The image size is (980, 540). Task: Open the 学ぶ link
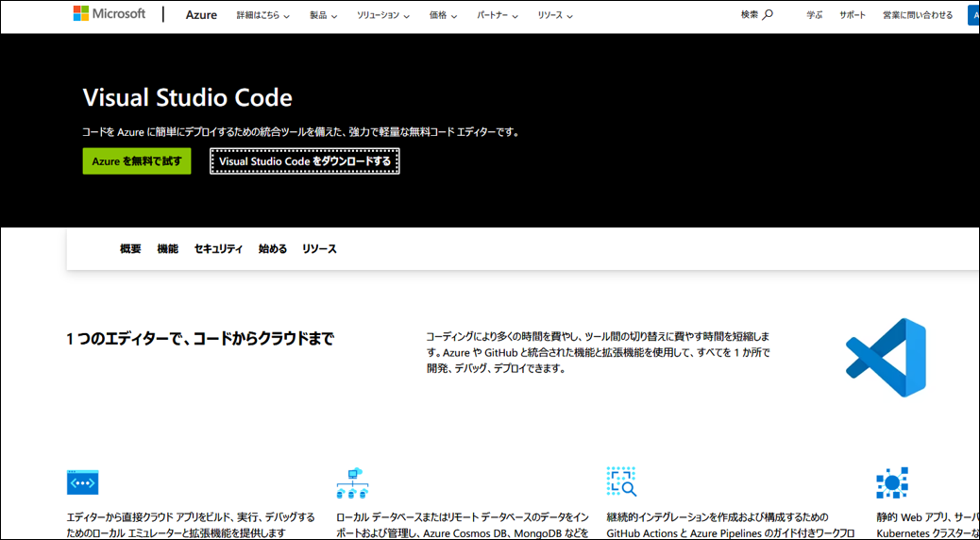click(815, 15)
